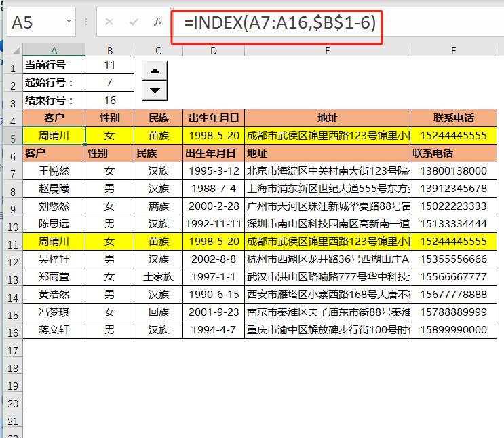Select phone number 15677778888
Image resolution: width=504 pixels, height=438 pixels.
point(454,295)
